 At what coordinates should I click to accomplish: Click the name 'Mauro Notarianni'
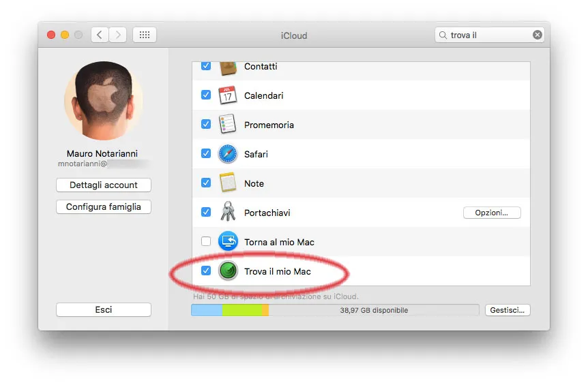coord(102,153)
